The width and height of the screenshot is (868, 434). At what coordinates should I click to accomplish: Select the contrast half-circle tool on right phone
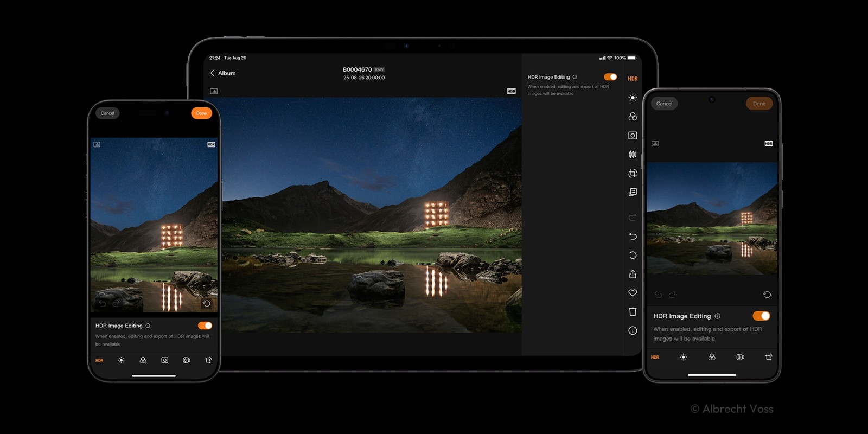740,357
